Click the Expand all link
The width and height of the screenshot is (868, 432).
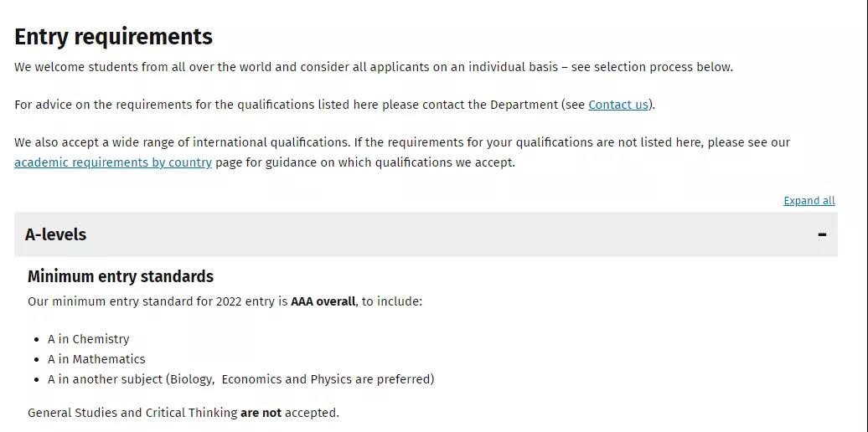tap(809, 201)
